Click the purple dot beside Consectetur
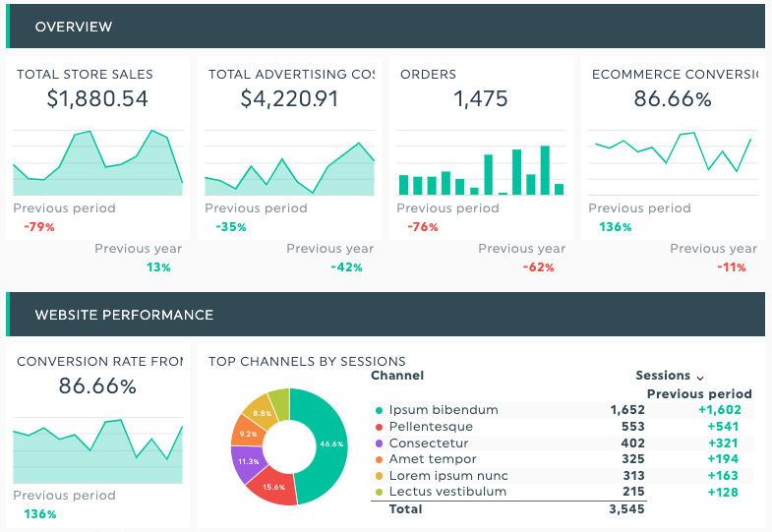Viewport: 772px width, 532px height. (379, 443)
